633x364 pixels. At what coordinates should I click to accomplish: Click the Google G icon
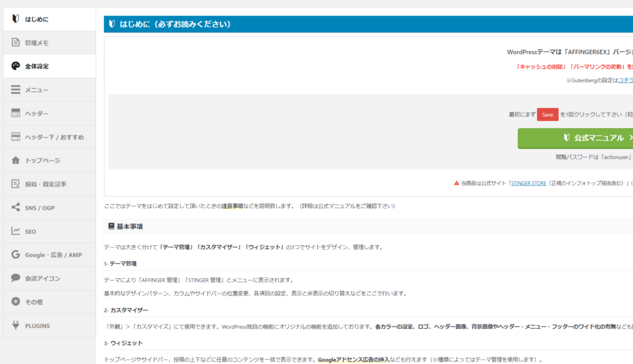(x=15, y=254)
